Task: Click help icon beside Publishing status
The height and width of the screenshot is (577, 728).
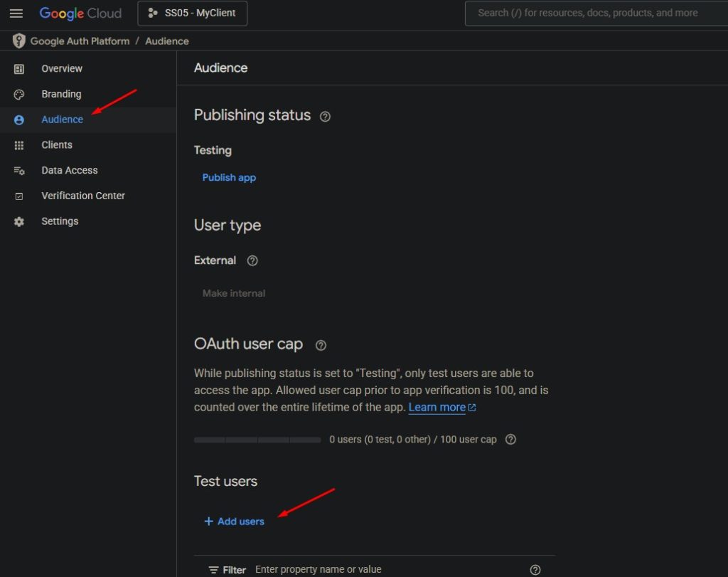Action: [x=325, y=117]
